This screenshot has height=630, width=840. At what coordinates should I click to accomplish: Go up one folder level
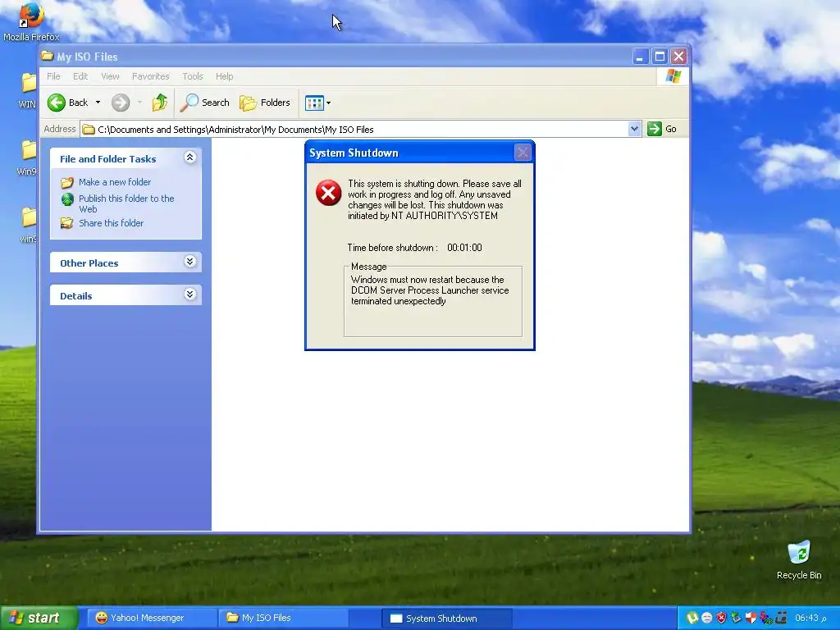tap(160, 103)
